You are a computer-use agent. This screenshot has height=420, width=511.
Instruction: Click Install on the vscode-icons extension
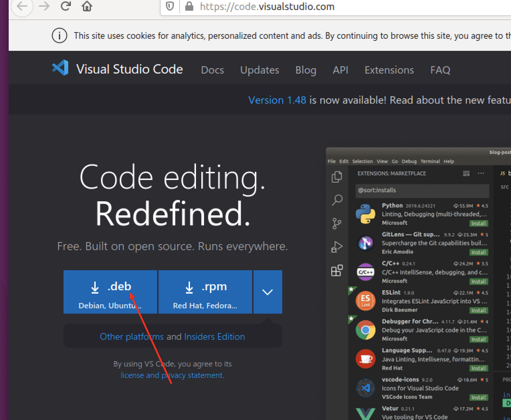pyautogui.click(x=479, y=398)
